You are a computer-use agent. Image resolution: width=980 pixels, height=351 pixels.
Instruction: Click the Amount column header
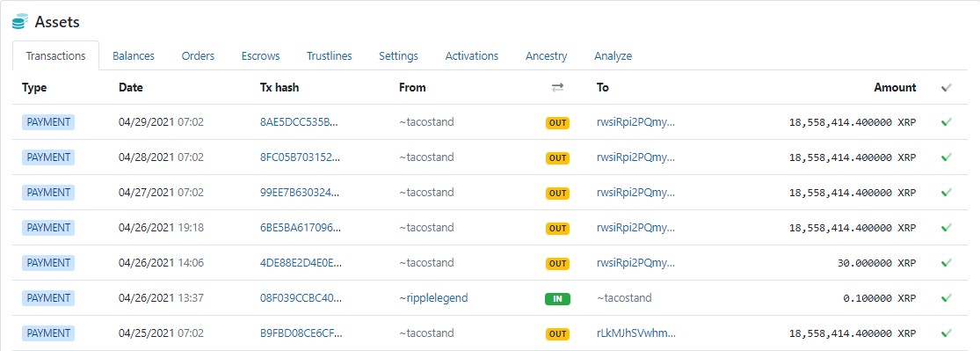click(895, 88)
